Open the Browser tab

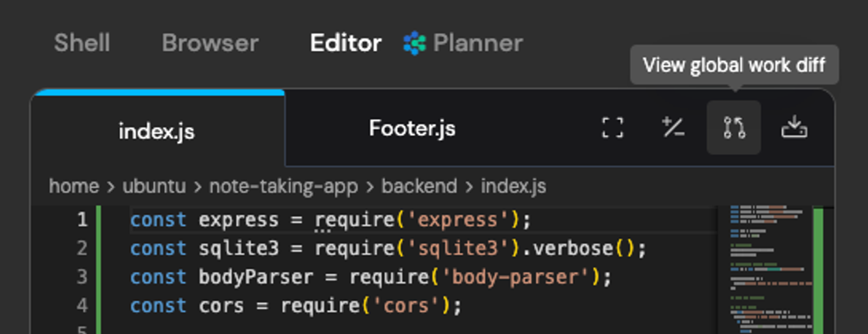point(210,43)
